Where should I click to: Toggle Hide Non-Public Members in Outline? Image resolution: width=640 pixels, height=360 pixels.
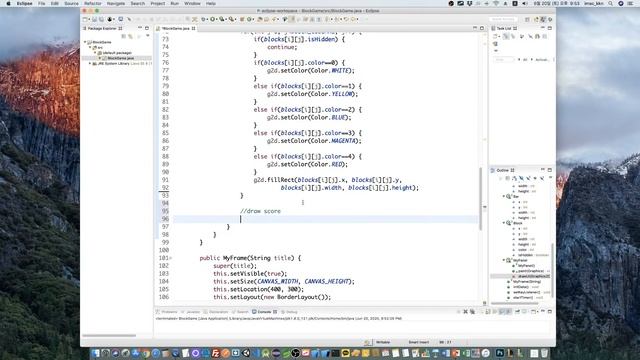[535, 178]
